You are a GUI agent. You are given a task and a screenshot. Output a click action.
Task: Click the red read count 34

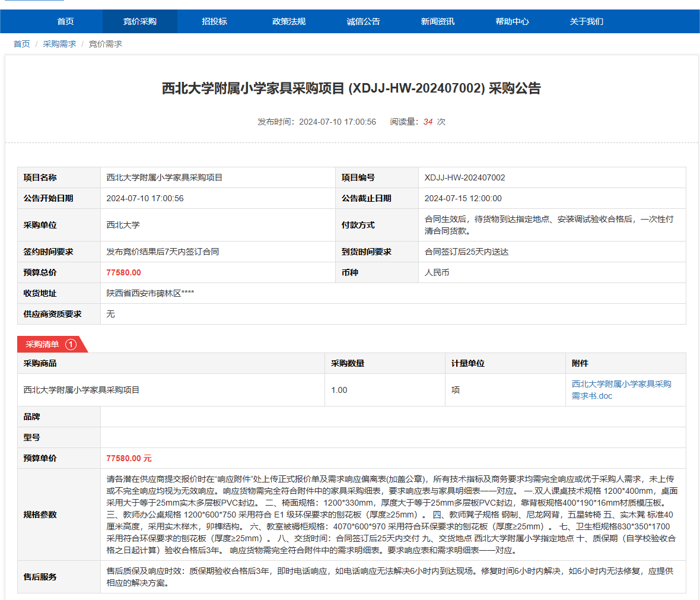coord(428,122)
